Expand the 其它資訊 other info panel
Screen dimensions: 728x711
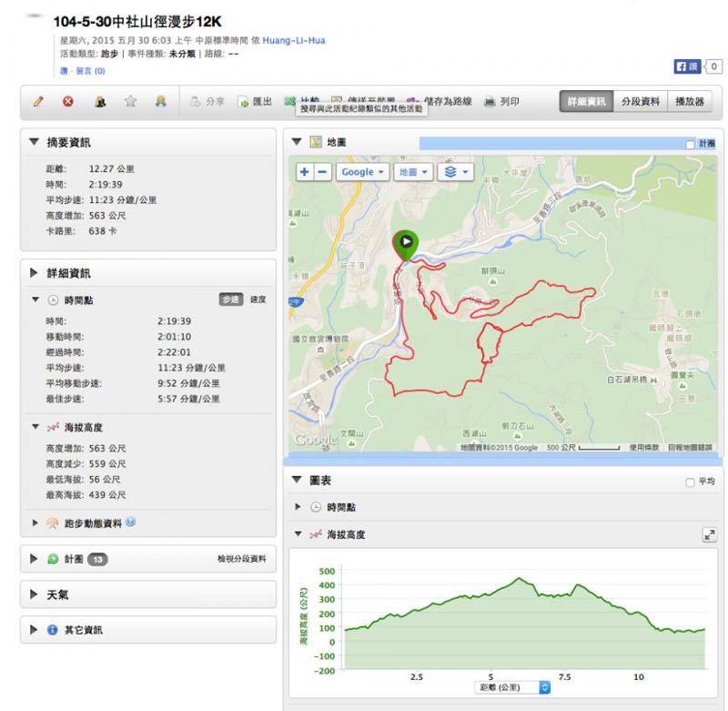pyautogui.click(x=34, y=630)
